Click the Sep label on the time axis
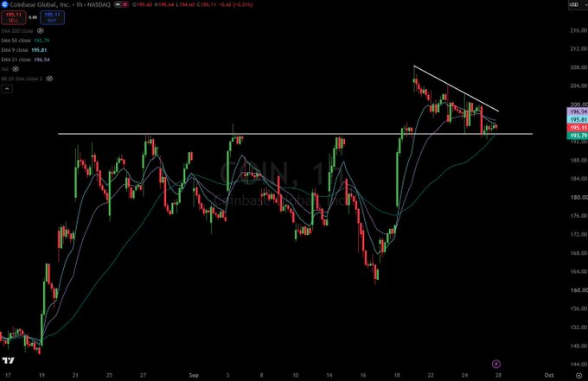Viewport: 588px width, 381px height. pos(194,375)
